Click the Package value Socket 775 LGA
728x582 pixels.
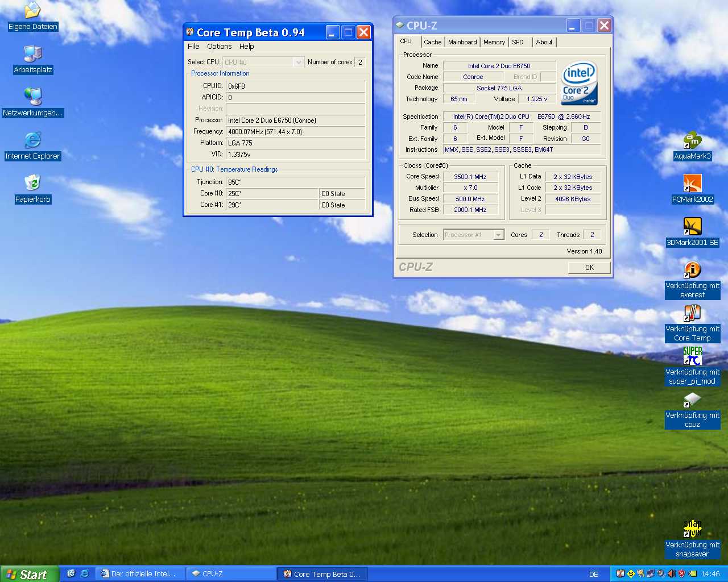tap(499, 88)
